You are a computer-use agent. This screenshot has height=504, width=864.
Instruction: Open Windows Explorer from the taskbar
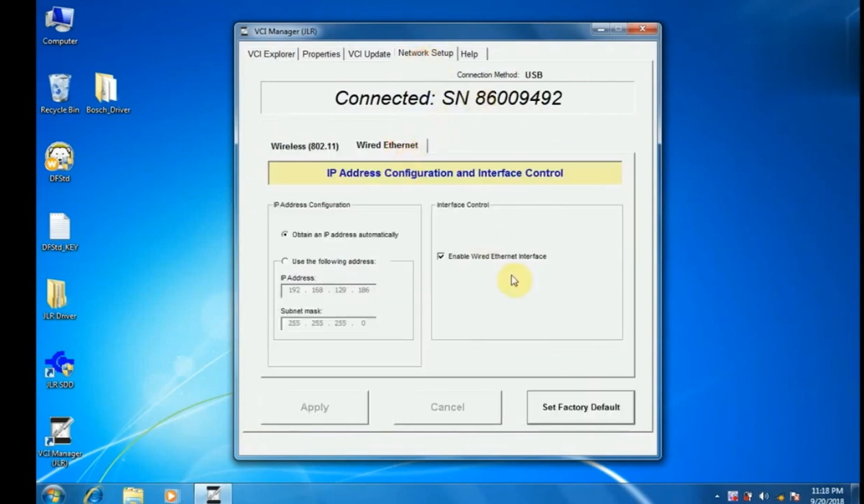coord(133,495)
